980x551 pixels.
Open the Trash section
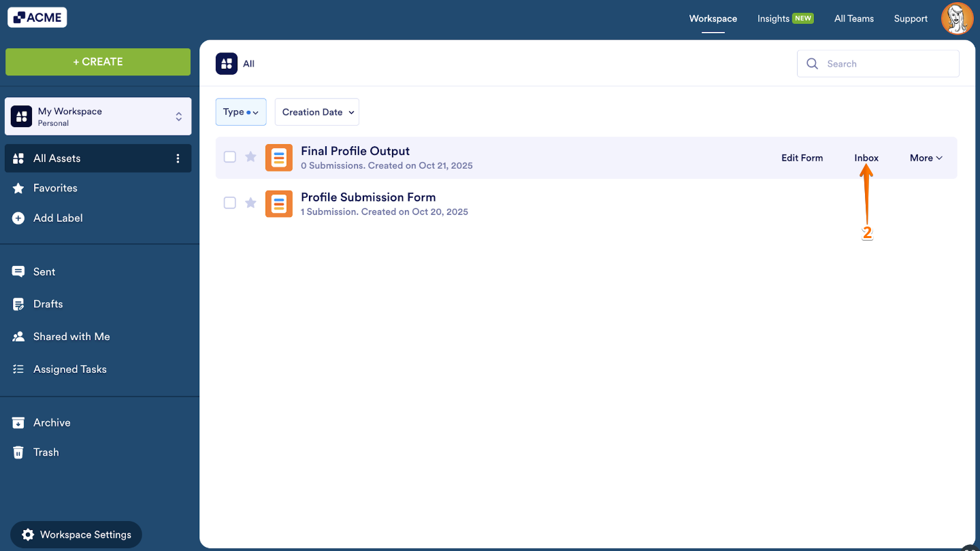point(46,452)
